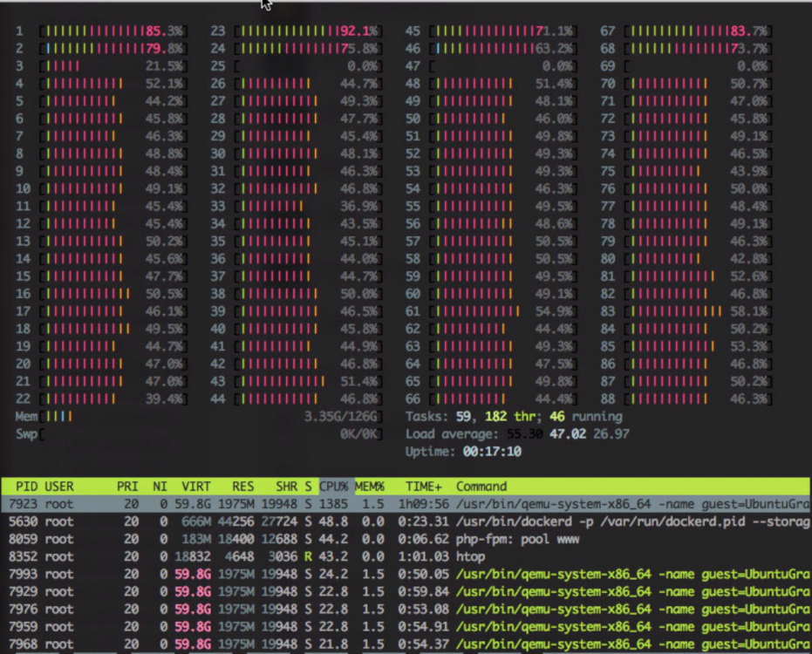Viewport: 812px width, 654px height.
Task: Select the php-fpm pool www process row
Action: [406, 539]
